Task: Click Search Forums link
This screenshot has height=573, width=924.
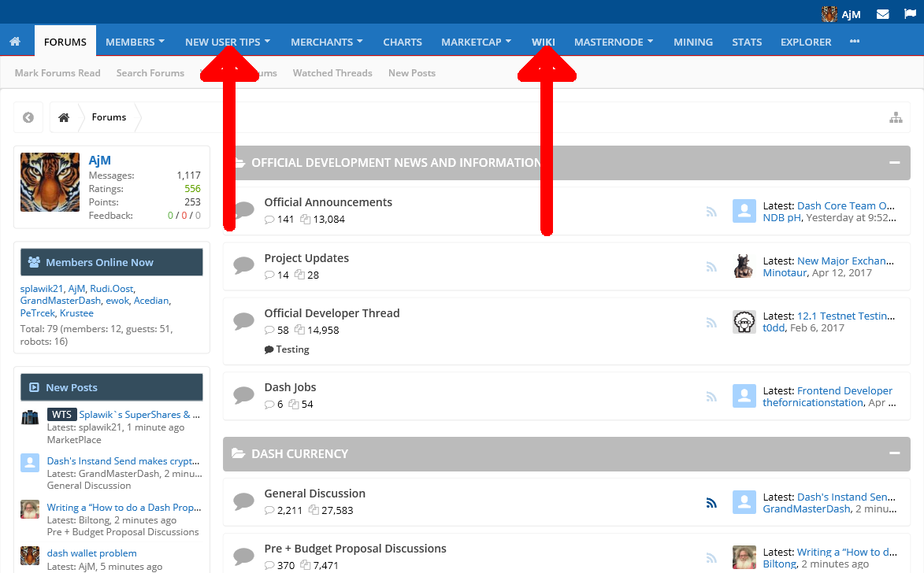Action: tap(150, 73)
